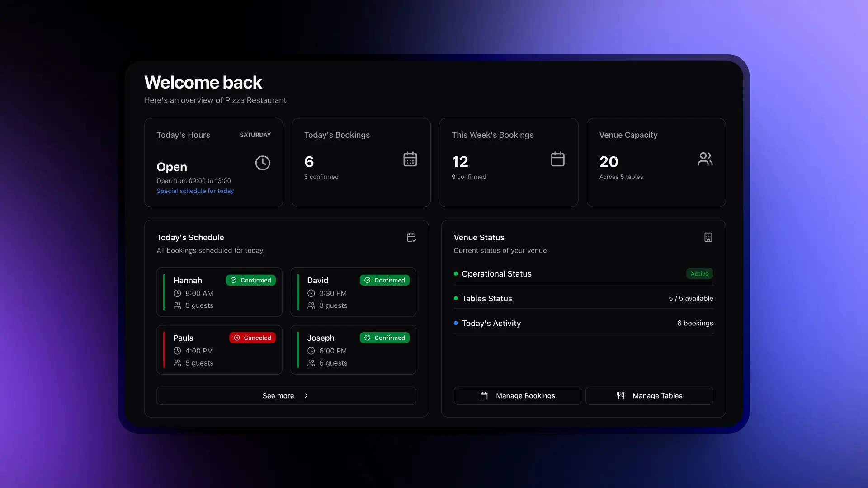Click the calendar icon in This Week's Bookings
This screenshot has height=488, width=868.
click(x=557, y=159)
